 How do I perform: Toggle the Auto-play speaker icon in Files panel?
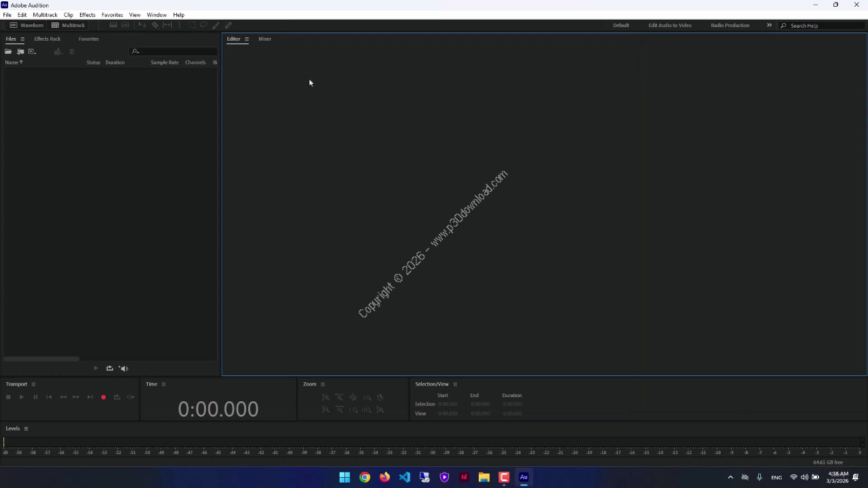pos(123,368)
